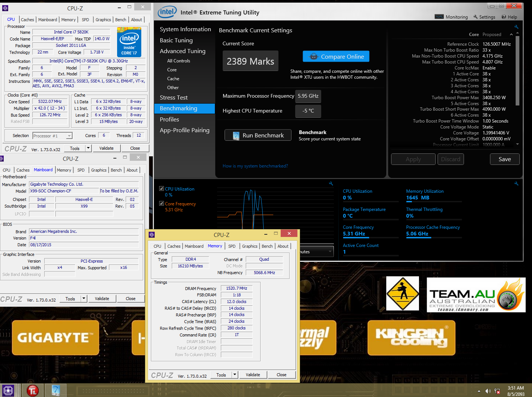The width and height of the screenshot is (532, 397).
Task: Open Graphics tab in Mainboard CPU-Z window
Action: tap(99, 170)
